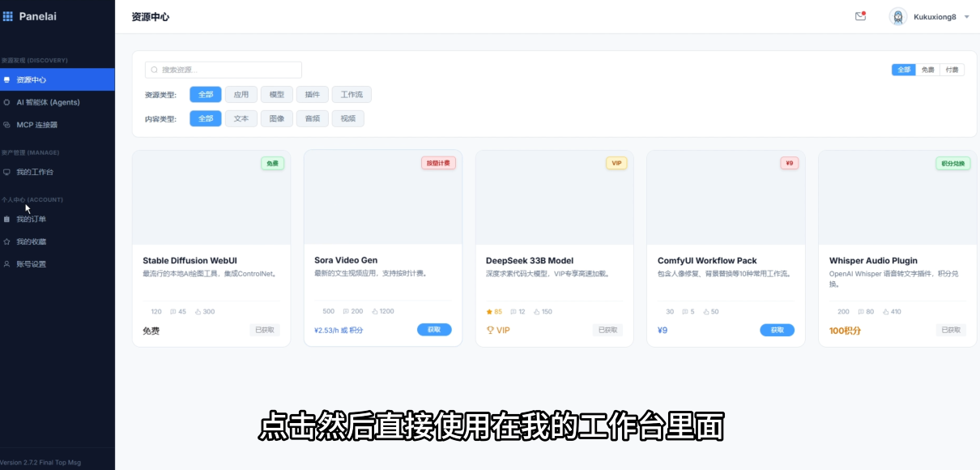Select the 全部 pricing segment
Screen dimensions: 980x470
(x=904, y=70)
